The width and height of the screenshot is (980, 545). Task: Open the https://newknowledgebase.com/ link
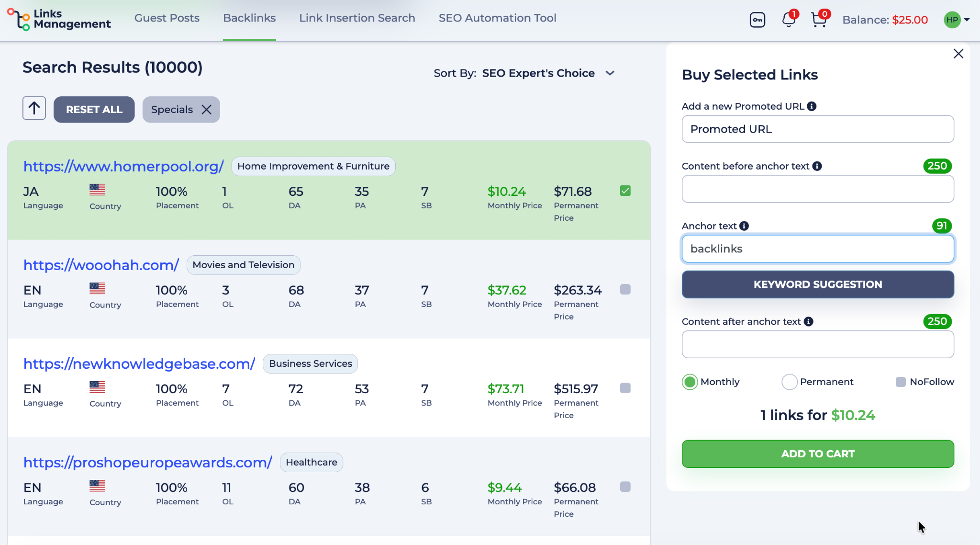pyautogui.click(x=139, y=364)
